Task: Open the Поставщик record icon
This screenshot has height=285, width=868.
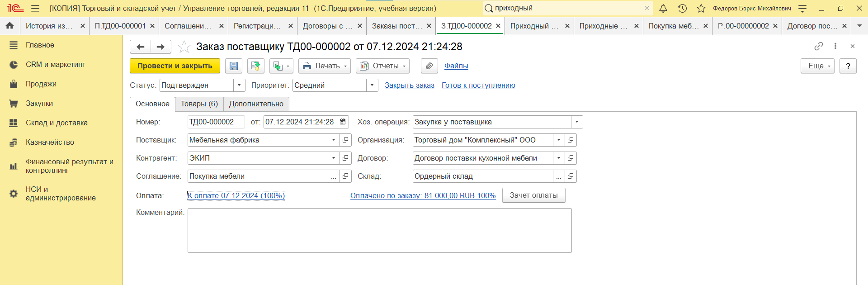Action: pos(345,140)
